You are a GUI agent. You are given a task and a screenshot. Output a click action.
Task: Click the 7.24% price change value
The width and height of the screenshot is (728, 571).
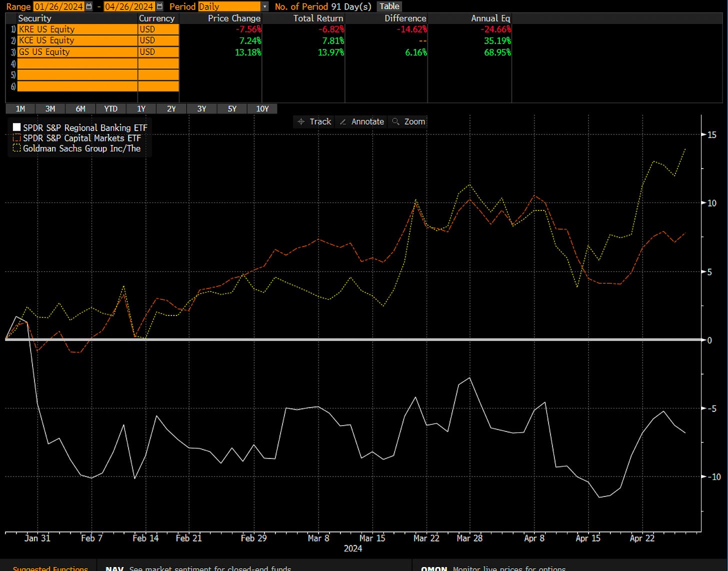(x=250, y=40)
